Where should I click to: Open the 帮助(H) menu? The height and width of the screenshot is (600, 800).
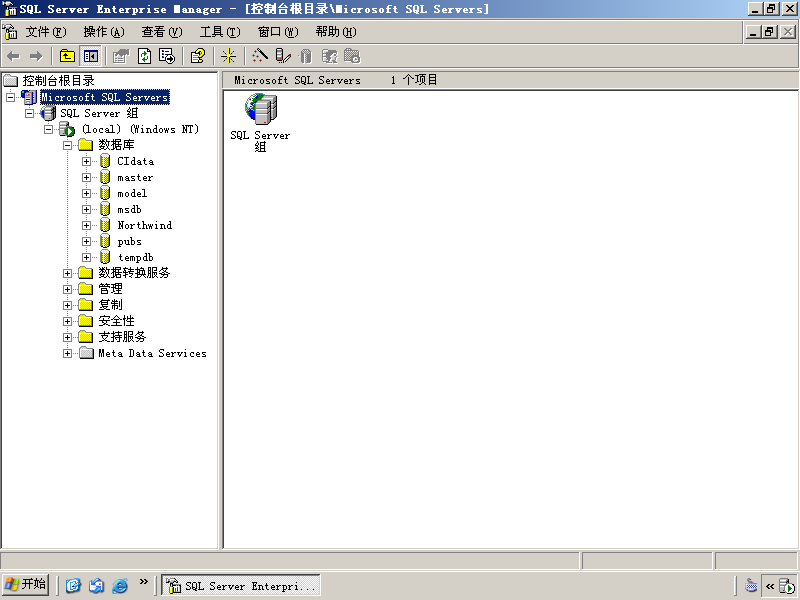(x=336, y=32)
